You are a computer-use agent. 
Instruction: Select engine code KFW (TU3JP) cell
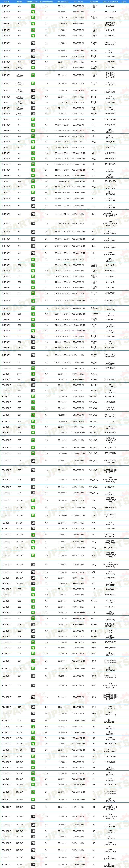click(x=110, y=642)
